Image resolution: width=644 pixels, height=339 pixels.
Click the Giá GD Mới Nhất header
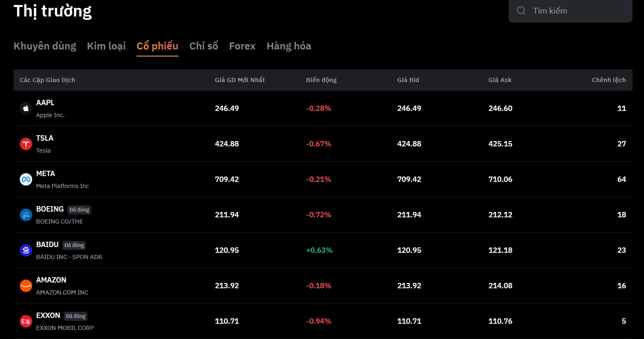240,80
